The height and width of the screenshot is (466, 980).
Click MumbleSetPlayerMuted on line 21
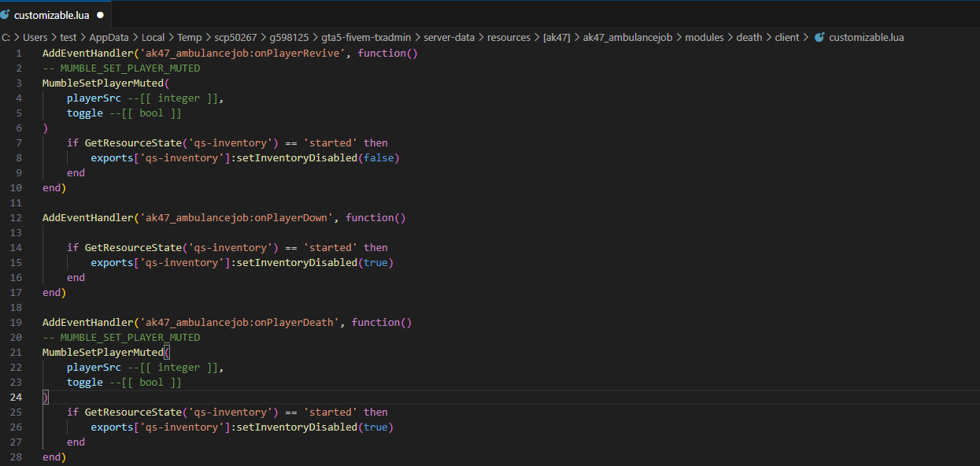tap(103, 353)
